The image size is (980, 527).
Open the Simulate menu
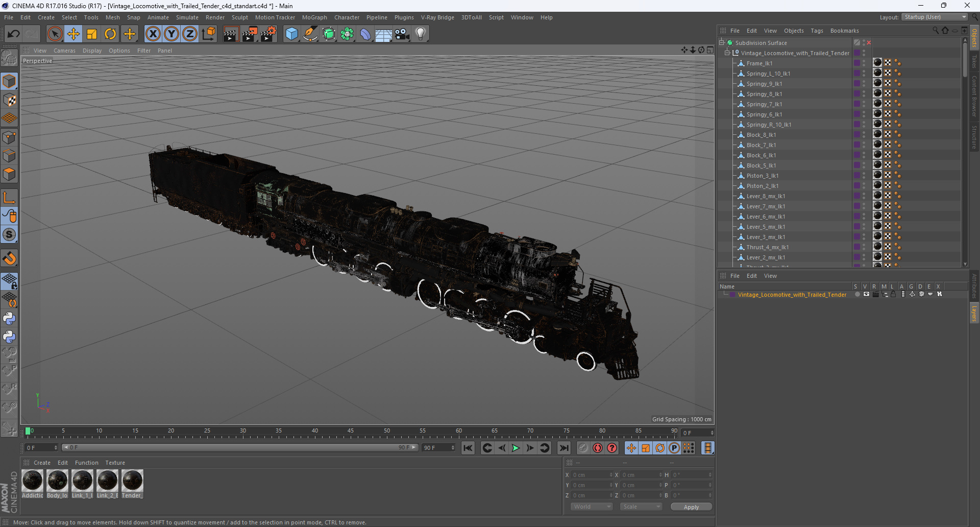point(187,17)
